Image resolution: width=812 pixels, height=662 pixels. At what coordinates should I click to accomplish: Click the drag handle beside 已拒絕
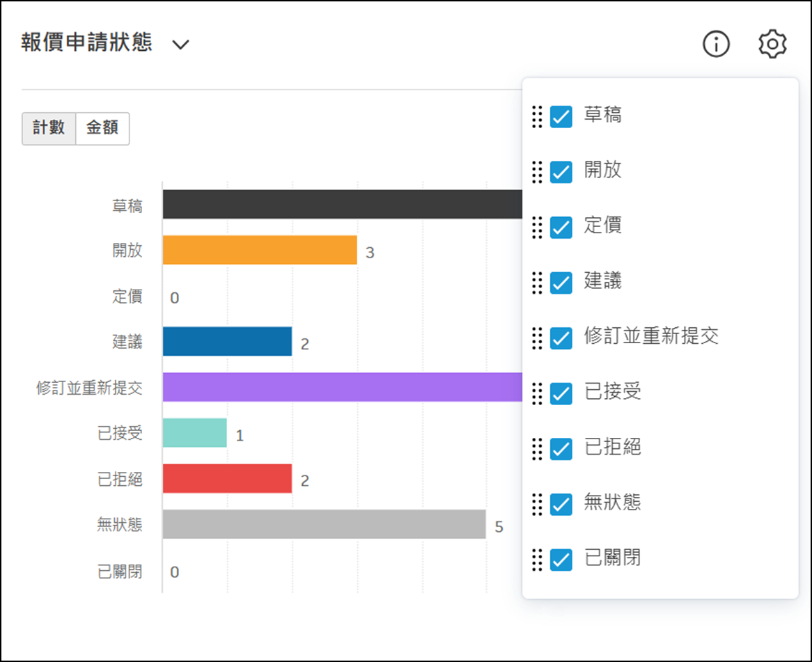[x=537, y=448]
